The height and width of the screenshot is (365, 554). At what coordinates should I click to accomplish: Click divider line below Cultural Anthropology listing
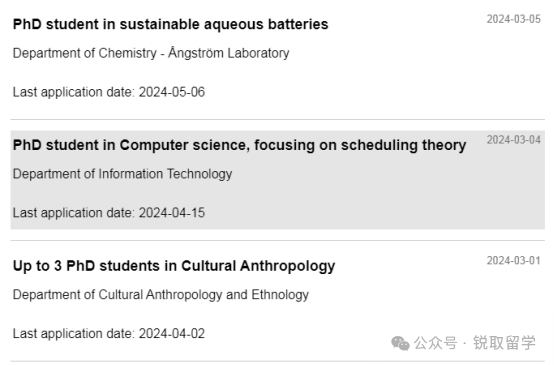click(278, 361)
